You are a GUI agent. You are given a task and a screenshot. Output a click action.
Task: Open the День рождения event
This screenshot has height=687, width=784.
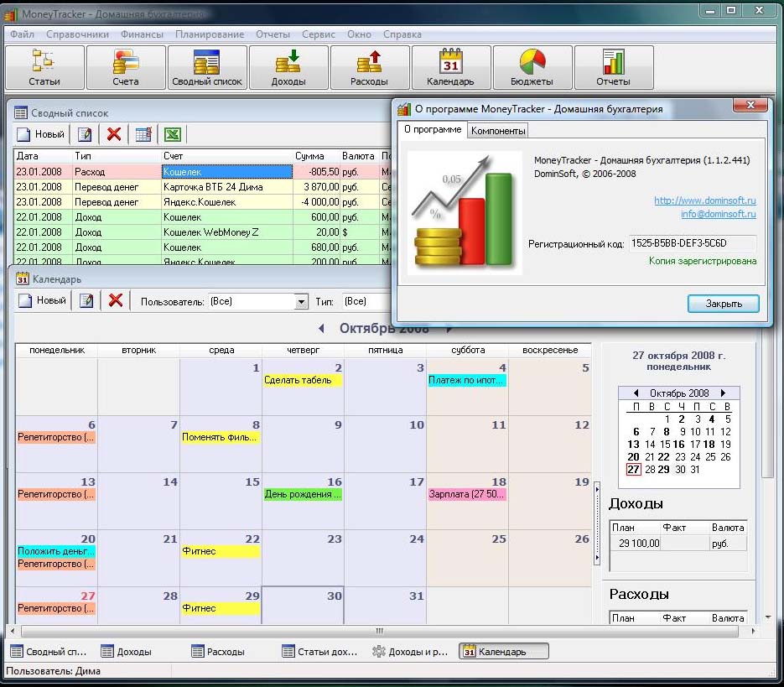point(303,494)
